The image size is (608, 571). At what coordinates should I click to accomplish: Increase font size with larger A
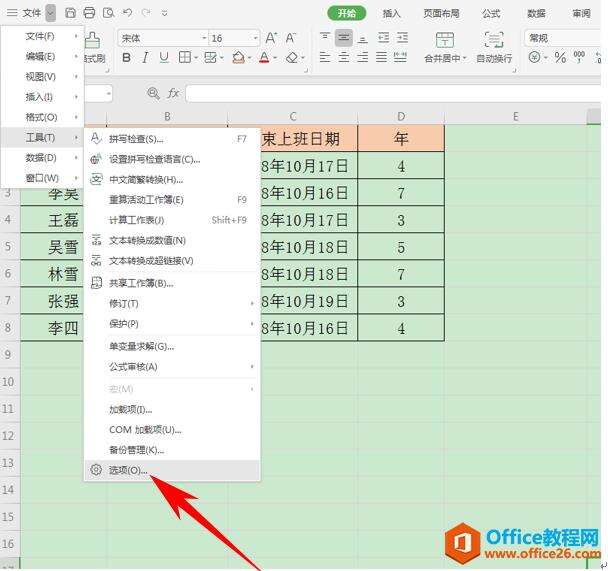pos(271,38)
